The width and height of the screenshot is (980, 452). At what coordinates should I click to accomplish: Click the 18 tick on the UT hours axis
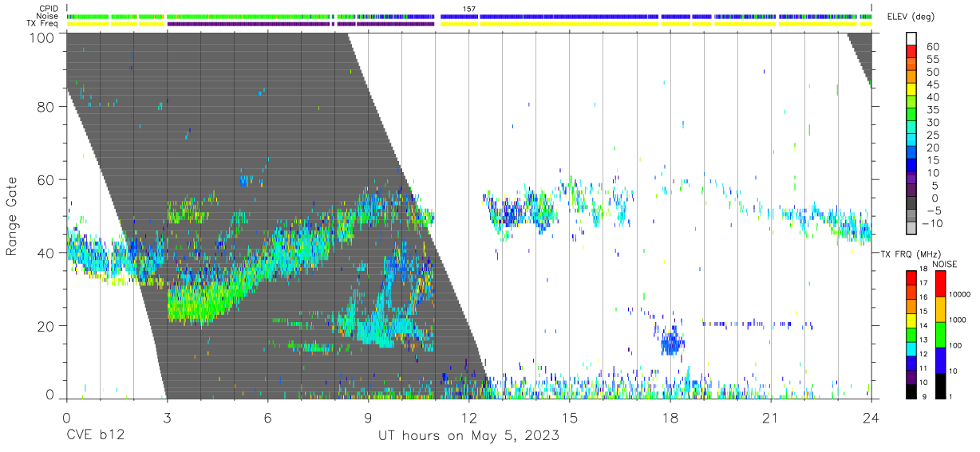click(x=670, y=417)
